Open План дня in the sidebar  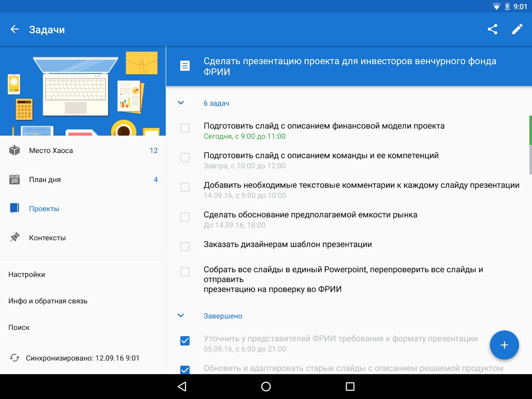(x=45, y=180)
